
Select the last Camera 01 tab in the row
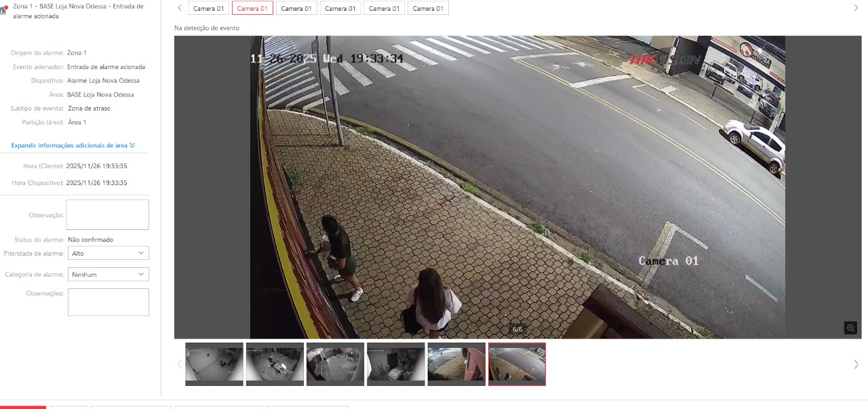click(x=428, y=8)
